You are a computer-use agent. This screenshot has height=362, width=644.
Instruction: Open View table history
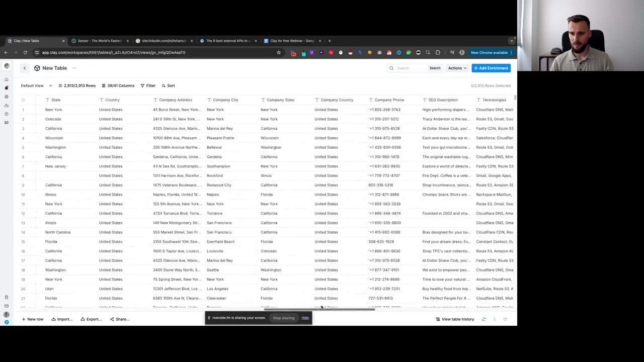click(455, 319)
